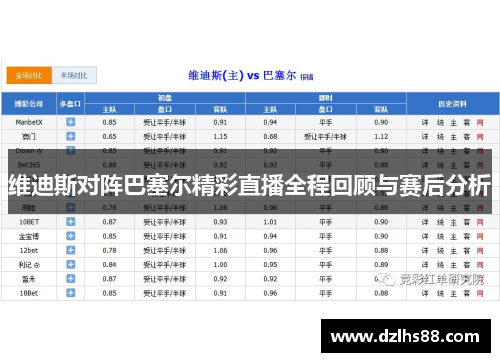The image size is (500, 362).
Task: Click the 即时 header group
Action: 326,98
